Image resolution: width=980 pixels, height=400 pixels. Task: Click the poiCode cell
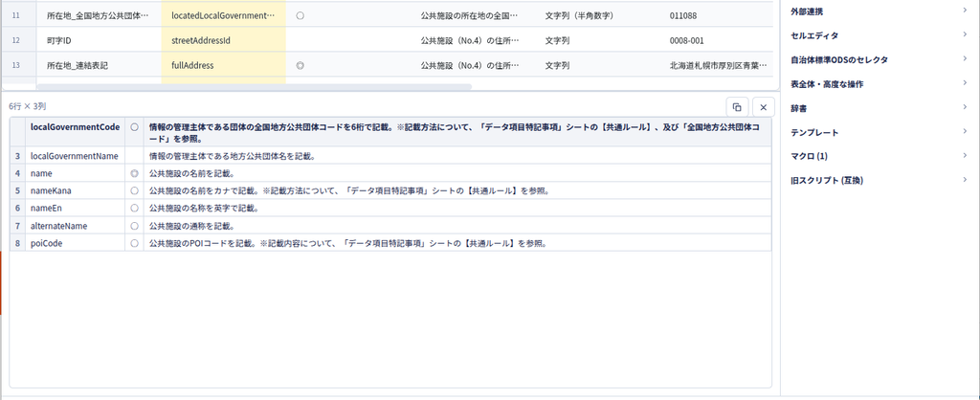tap(75, 243)
